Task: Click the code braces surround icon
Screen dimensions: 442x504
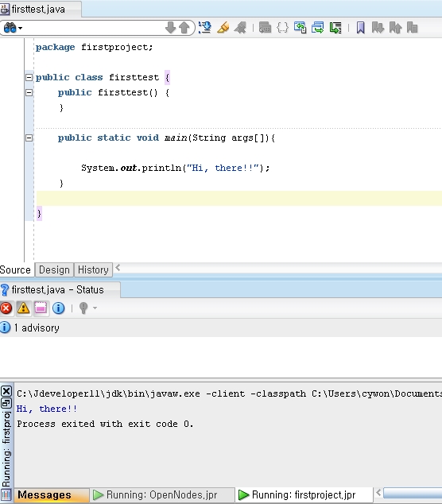Action: (282, 28)
